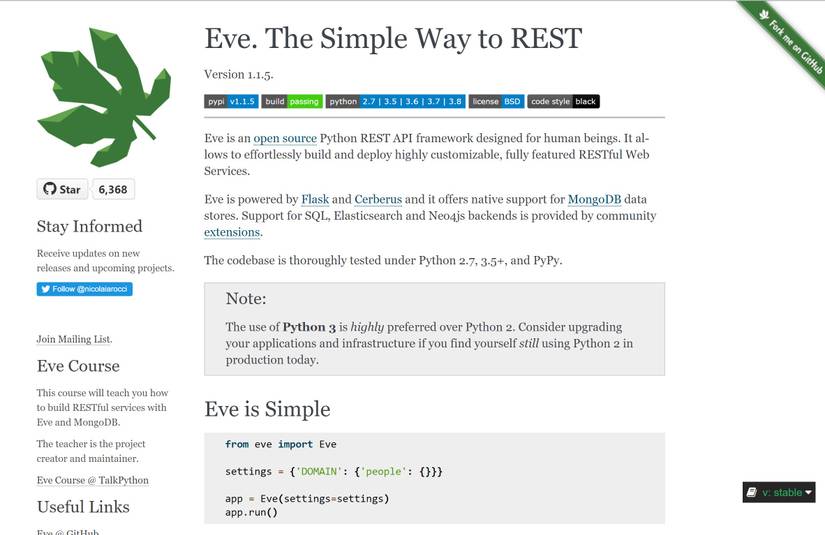Click the Eve green leaf logo
Image resolution: width=825 pixels, height=535 pixels.
[104, 97]
